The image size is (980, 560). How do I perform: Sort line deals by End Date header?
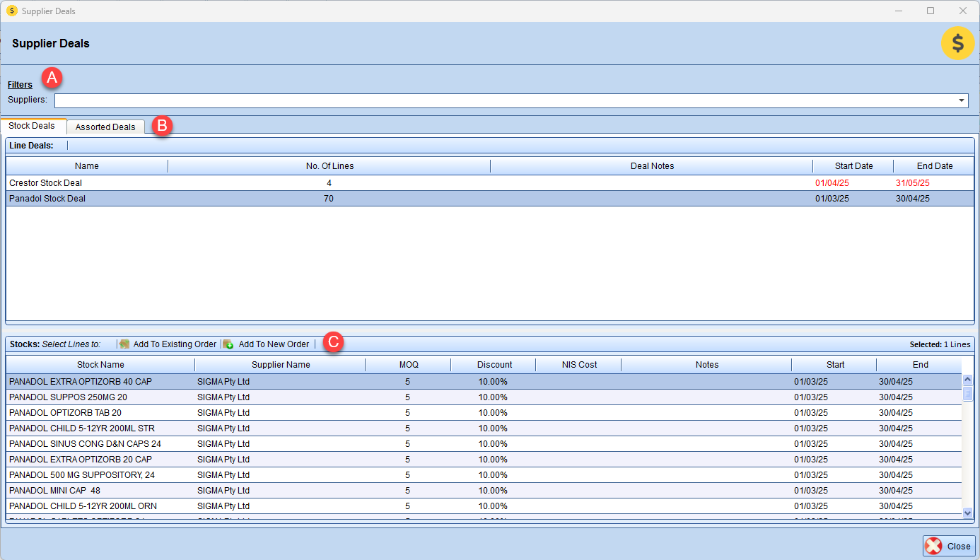[x=934, y=166]
